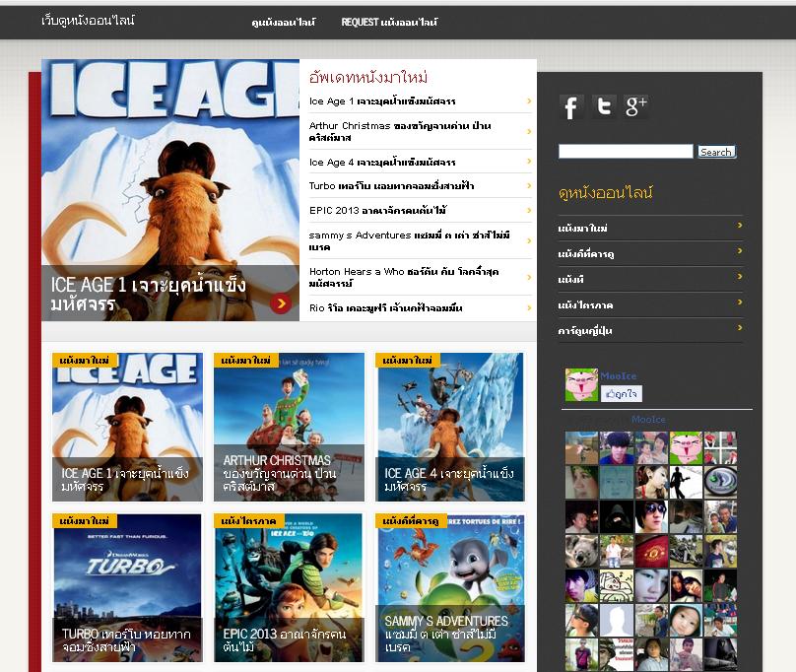Open EPIC 2013 link in update list
This screenshot has width=796, height=672.
click(377, 210)
